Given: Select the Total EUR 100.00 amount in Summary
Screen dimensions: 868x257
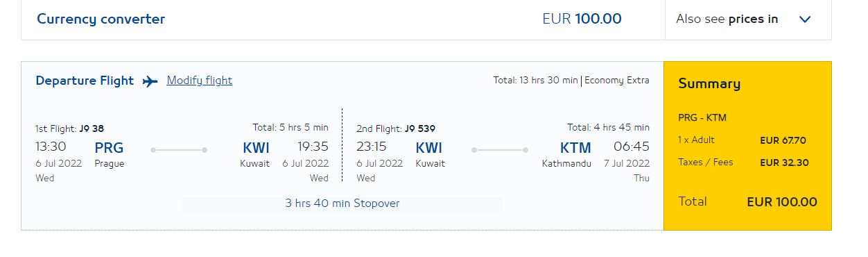Looking at the screenshot, I should 782,202.
